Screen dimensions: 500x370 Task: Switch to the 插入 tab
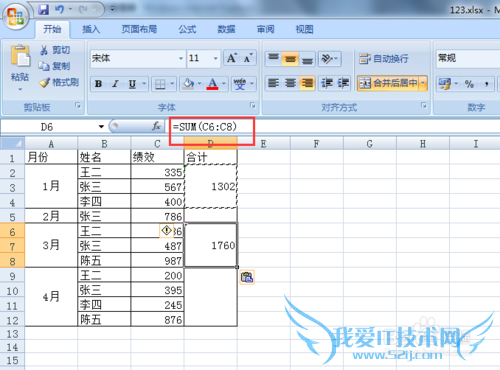(91, 29)
